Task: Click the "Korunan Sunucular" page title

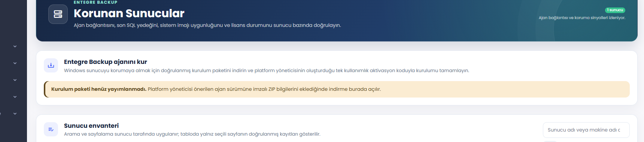Action: 129,13
